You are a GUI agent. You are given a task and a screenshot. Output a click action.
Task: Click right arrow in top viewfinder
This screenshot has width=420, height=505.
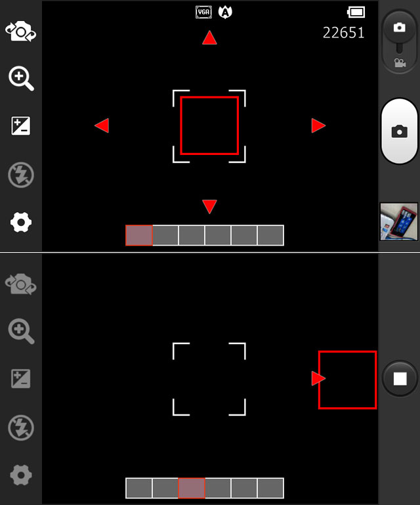tap(318, 125)
